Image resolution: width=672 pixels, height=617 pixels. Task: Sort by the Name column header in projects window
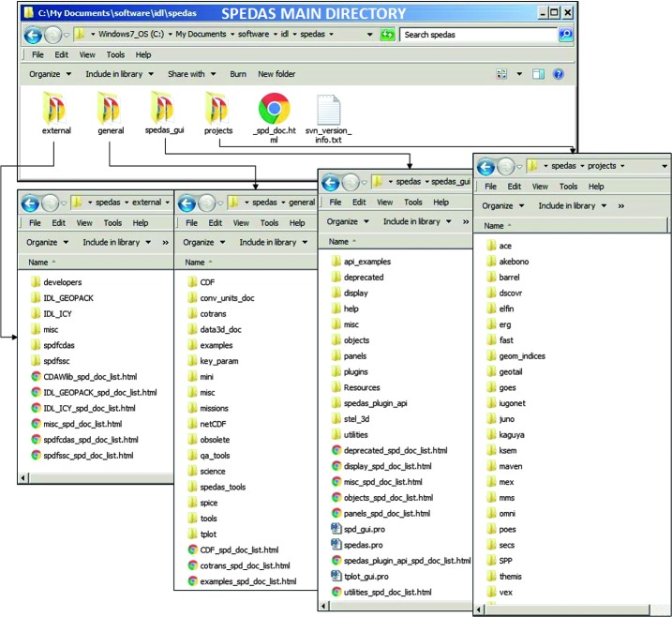tap(494, 226)
